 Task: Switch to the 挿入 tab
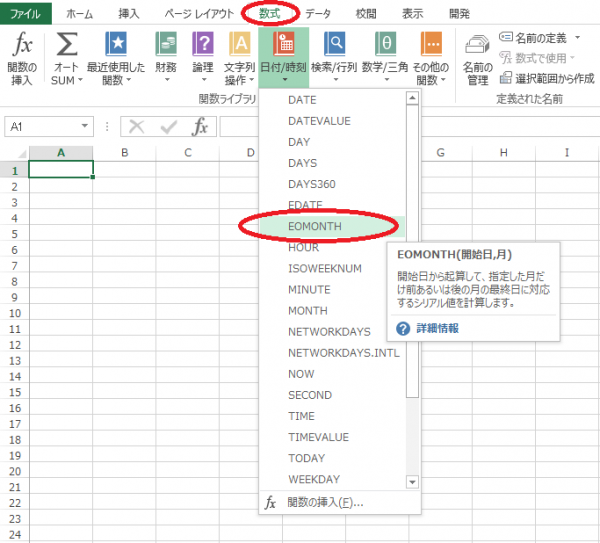[129, 14]
